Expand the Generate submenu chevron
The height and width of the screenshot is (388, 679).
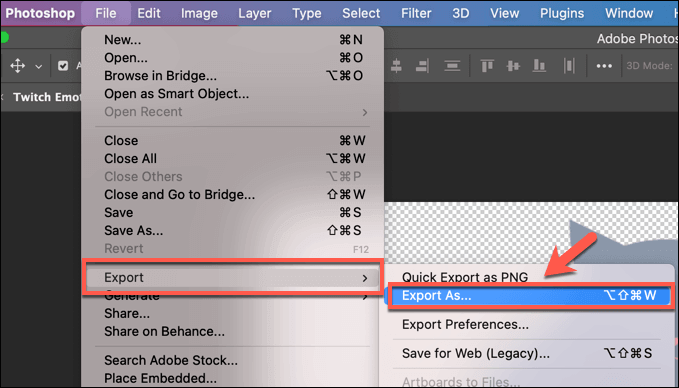pyautogui.click(x=365, y=297)
